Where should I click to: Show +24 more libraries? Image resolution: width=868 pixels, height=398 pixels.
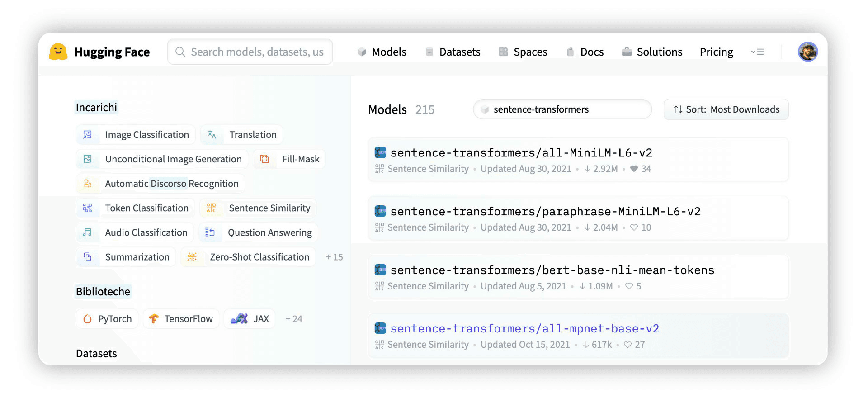(293, 319)
